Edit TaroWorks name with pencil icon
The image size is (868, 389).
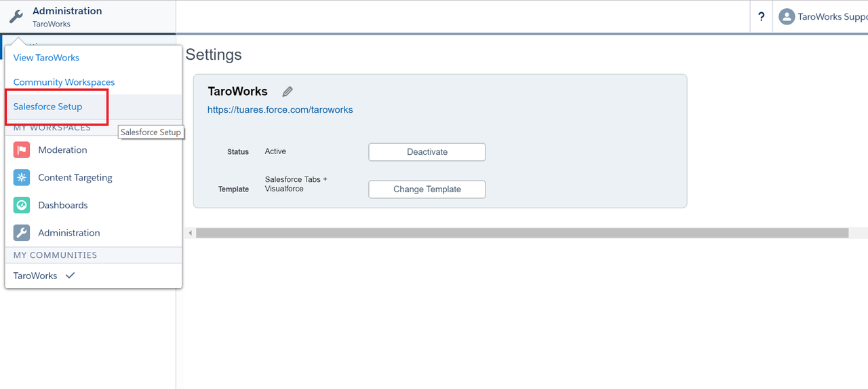(x=288, y=92)
